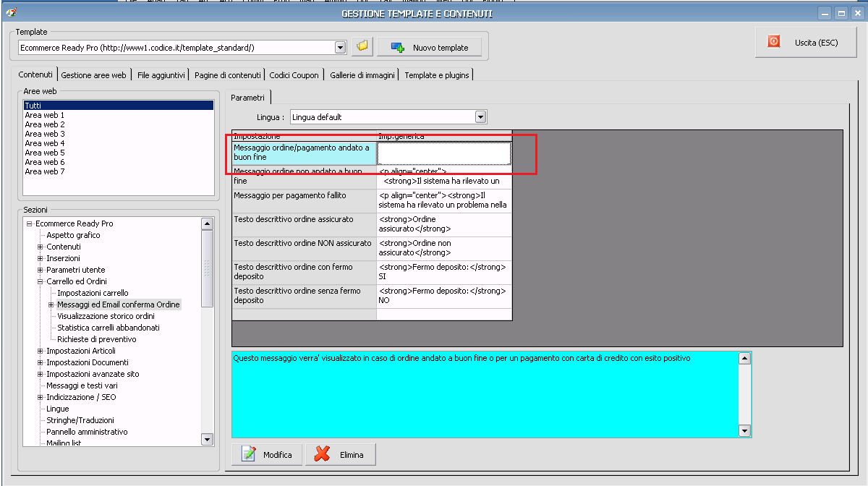Open the Gallerie di immagini tab
Viewport: 868px width, 486px height.
(x=362, y=74)
